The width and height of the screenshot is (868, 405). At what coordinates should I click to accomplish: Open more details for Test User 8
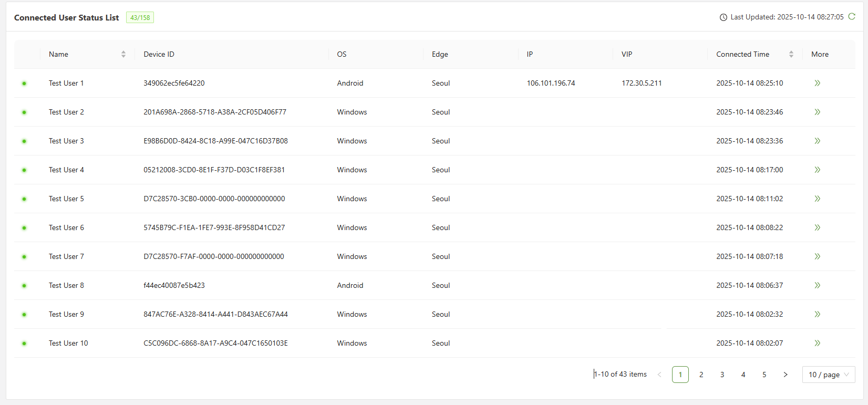click(x=817, y=285)
